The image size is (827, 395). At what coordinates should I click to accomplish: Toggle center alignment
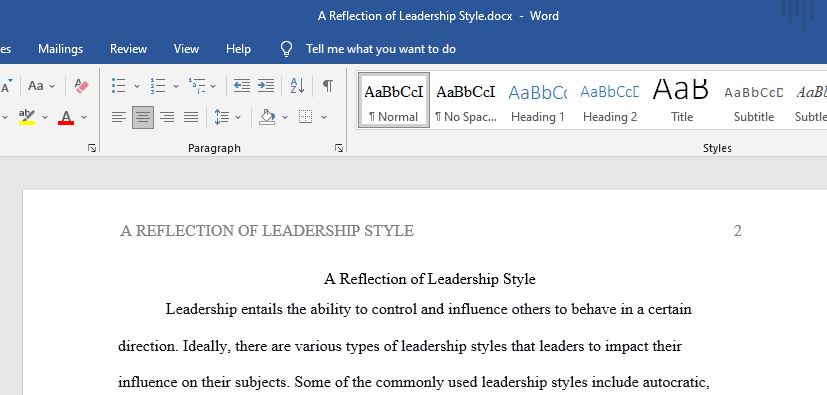(143, 117)
